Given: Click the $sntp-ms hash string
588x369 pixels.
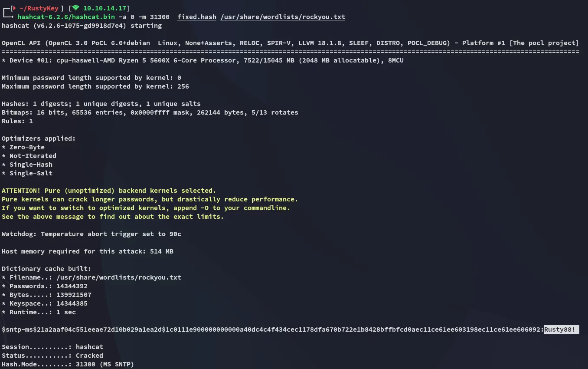Looking at the screenshot, I should [x=273, y=329].
